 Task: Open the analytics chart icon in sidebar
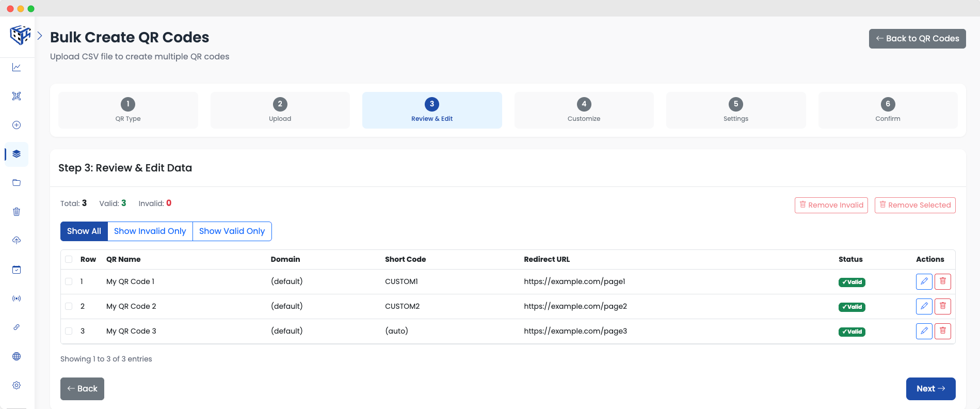coord(17,67)
